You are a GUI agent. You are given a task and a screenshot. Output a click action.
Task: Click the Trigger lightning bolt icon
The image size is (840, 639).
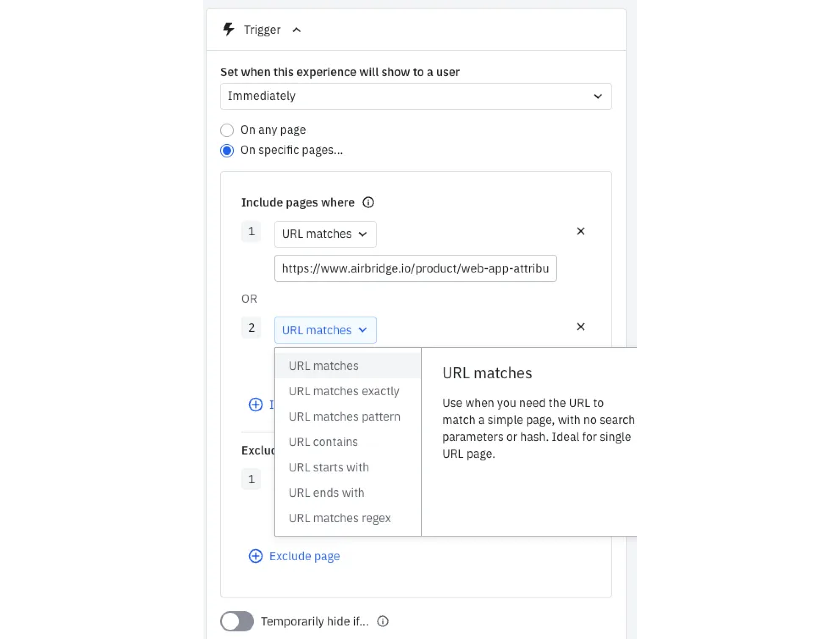(229, 30)
